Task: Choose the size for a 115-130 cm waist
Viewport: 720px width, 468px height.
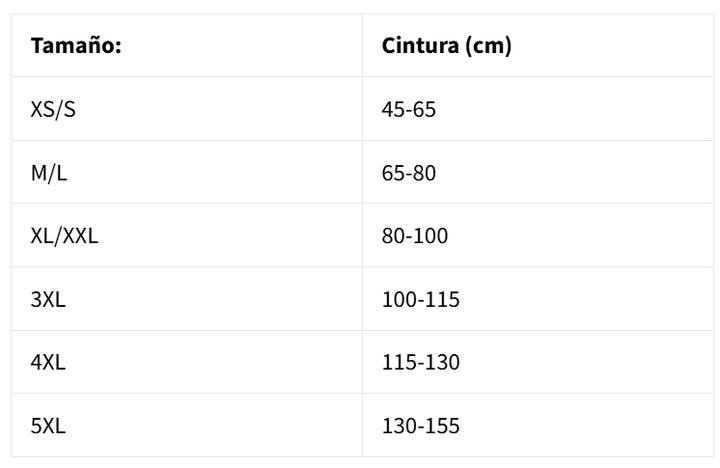Action: pyautogui.click(x=48, y=362)
